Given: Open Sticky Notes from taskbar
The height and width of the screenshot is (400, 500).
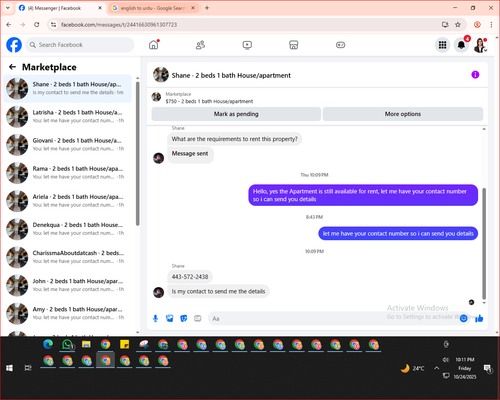Looking at the screenshot, I should [125, 344].
